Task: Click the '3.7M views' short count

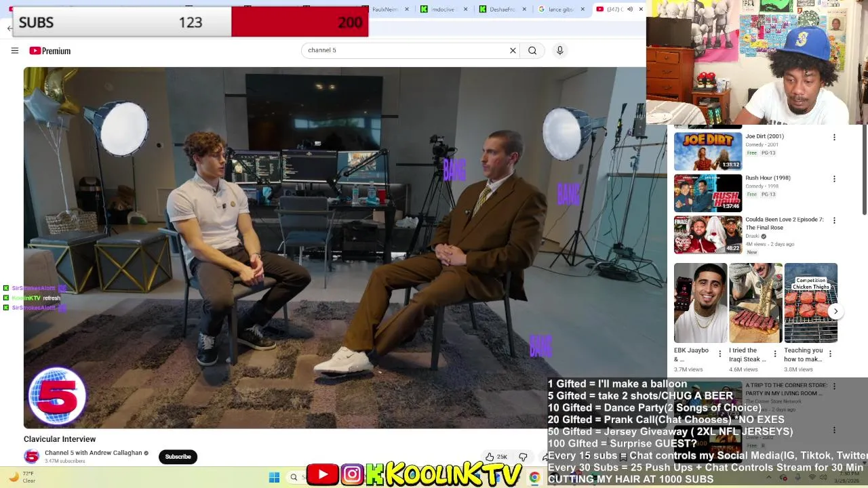Action: coord(688,369)
